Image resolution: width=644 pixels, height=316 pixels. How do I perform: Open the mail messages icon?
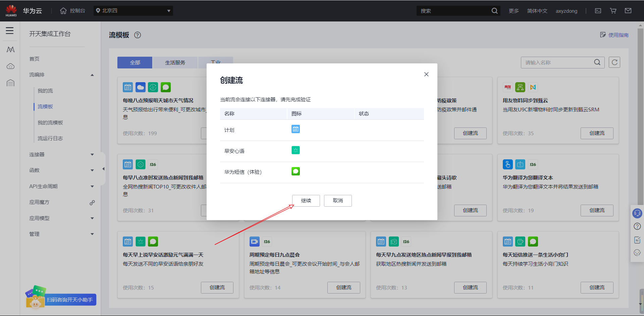628,11
